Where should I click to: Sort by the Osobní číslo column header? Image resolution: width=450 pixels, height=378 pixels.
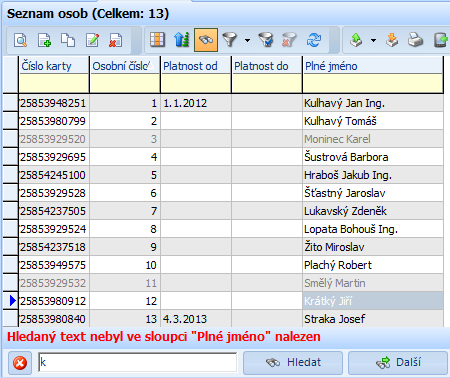[x=125, y=66]
